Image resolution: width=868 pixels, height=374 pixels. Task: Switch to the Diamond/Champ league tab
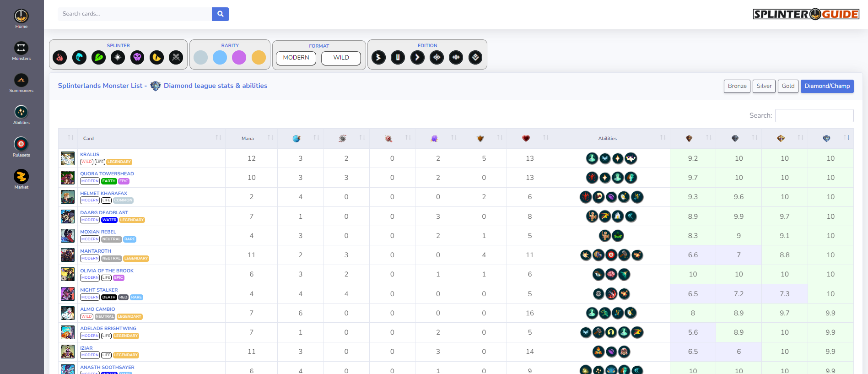[x=827, y=86]
